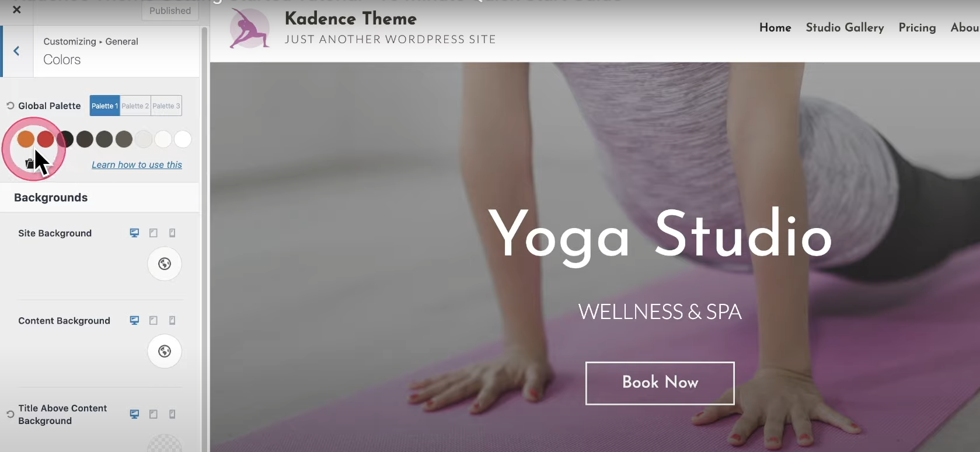Select desktop device icon for Site Background
The height and width of the screenshot is (452, 980).
[x=134, y=233]
